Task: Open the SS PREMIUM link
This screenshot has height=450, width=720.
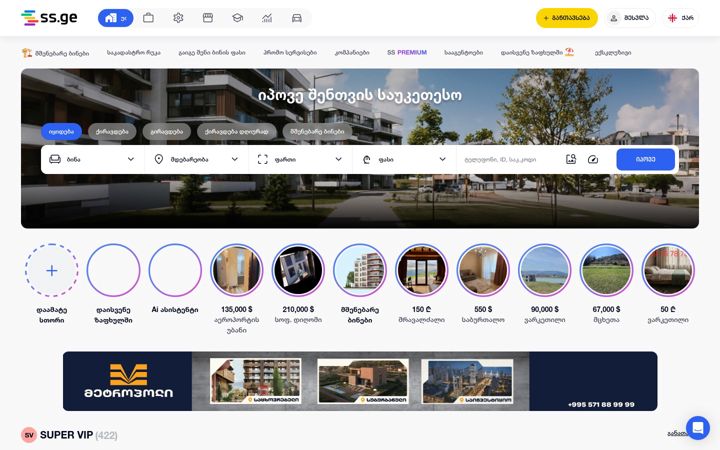Action: (x=407, y=52)
